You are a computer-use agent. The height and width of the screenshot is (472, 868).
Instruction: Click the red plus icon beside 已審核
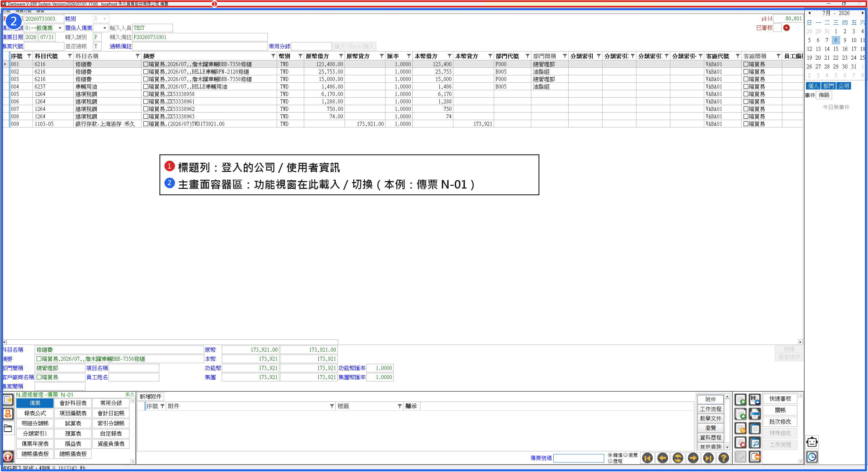[787, 28]
